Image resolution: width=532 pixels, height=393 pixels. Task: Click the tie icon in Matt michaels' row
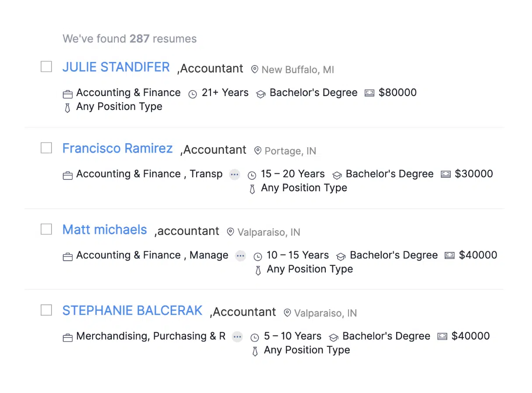click(258, 270)
